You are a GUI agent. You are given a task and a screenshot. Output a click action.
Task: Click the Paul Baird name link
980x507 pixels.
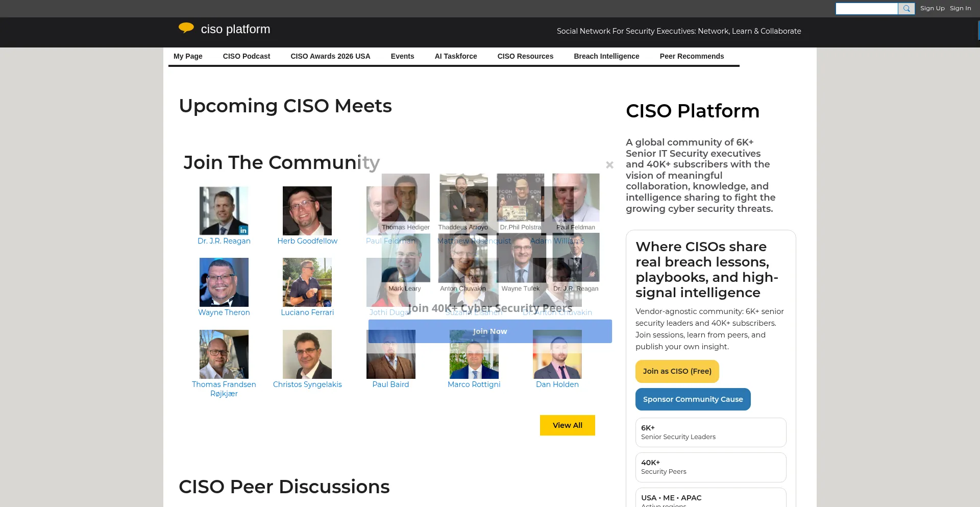(391, 384)
